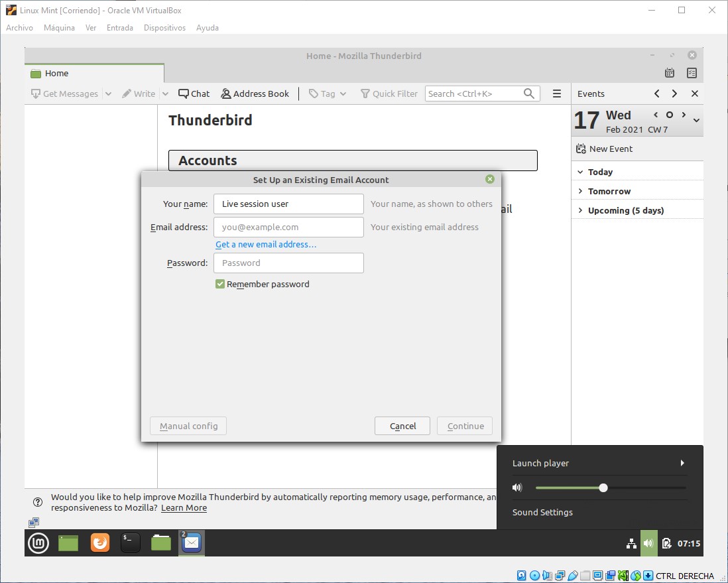Open the Dispositivos menu in VirtualBox
Image resolution: width=728 pixels, height=583 pixels.
coord(164,28)
